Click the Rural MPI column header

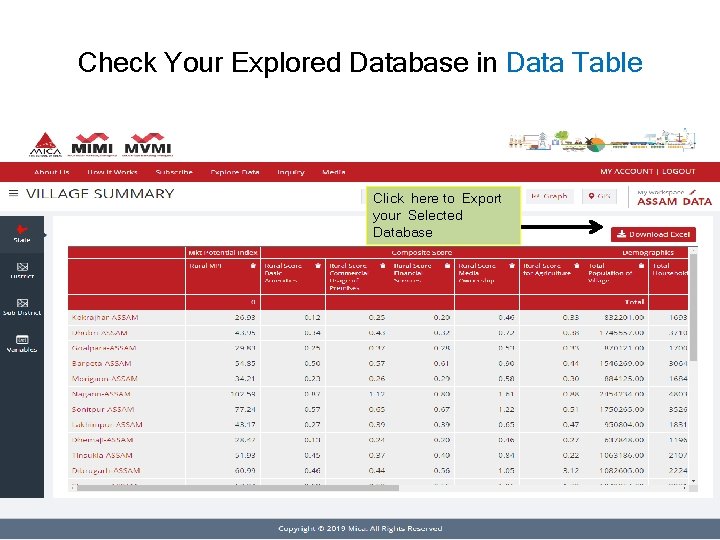coord(205,266)
